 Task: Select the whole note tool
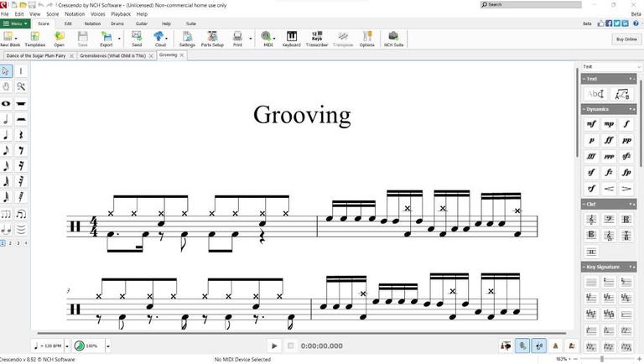[6, 103]
